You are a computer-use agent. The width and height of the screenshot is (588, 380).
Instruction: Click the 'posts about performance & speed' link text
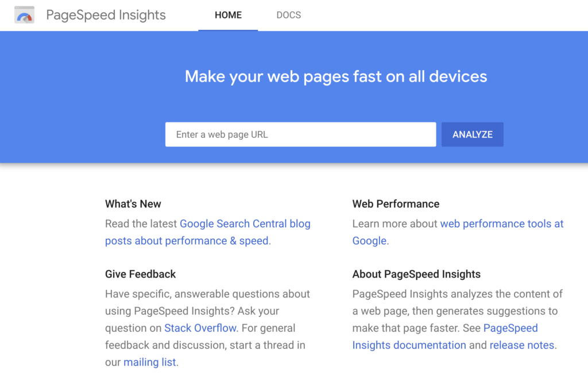point(186,240)
